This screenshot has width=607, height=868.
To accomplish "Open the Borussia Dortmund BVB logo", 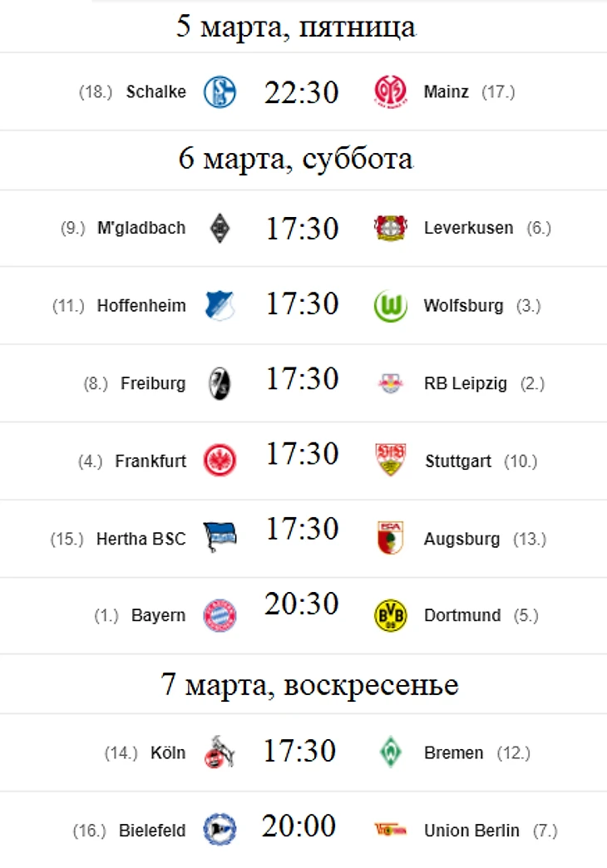I will coord(391,615).
